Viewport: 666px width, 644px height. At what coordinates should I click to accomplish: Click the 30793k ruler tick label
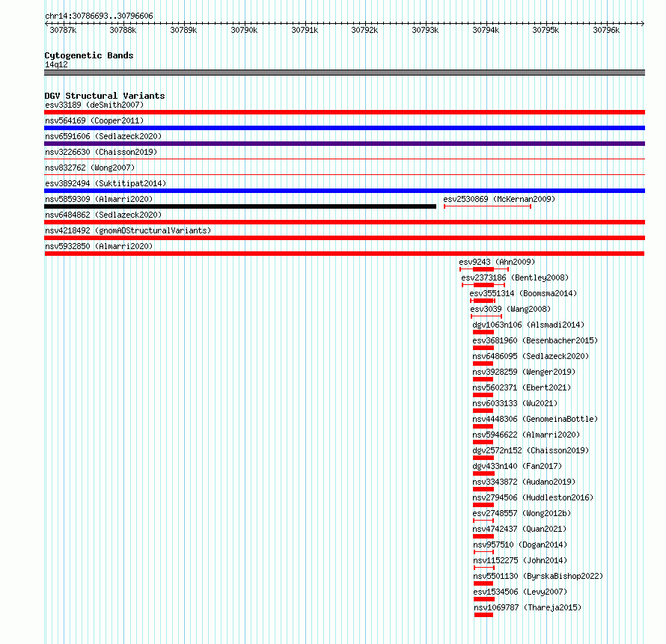425,30
